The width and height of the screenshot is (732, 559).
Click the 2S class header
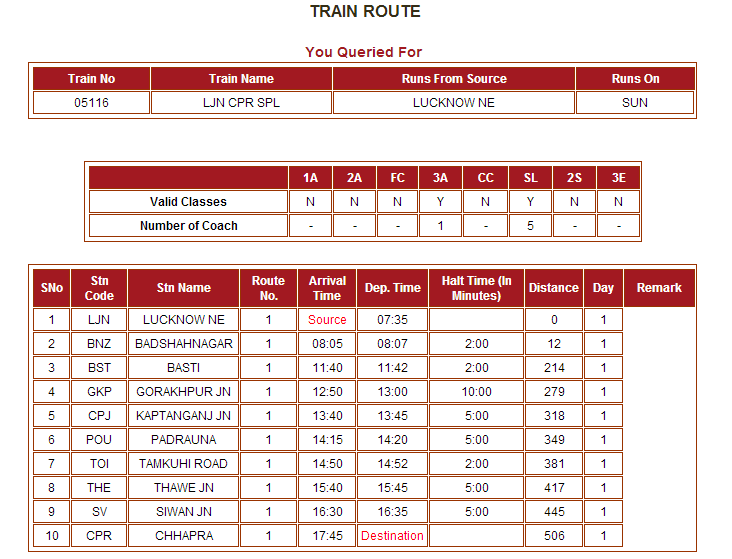(x=574, y=178)
